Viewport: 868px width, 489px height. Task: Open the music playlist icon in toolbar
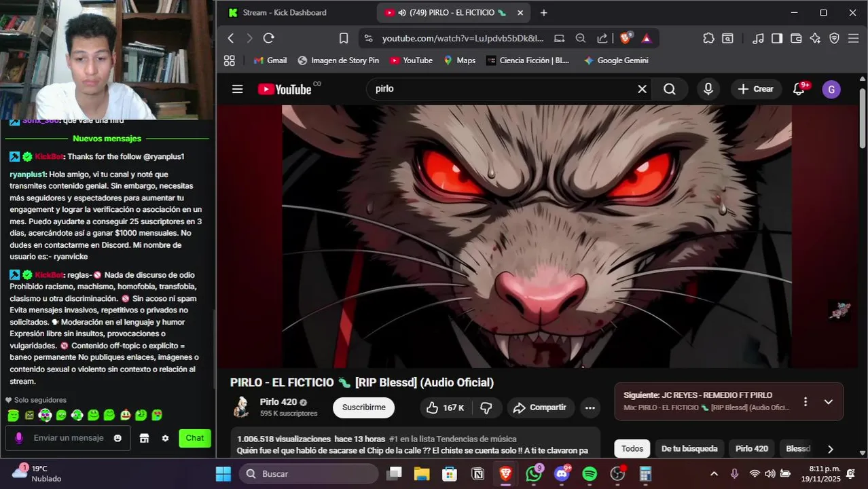[x=759, y=39]
